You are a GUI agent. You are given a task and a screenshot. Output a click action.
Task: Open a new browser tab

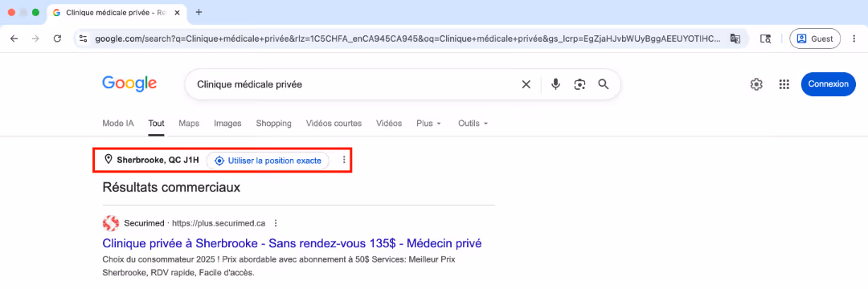[x=199, y=12]
